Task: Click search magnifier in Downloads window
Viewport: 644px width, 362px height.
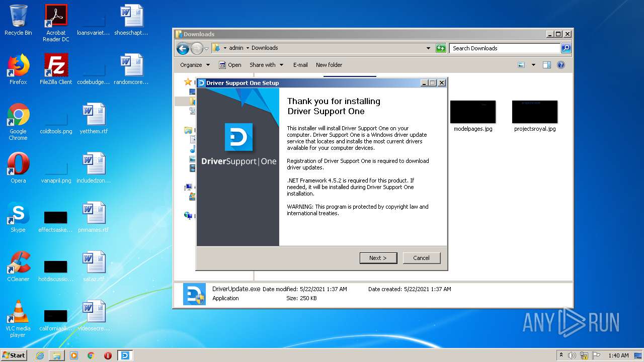Action: [x=566, y=48]
